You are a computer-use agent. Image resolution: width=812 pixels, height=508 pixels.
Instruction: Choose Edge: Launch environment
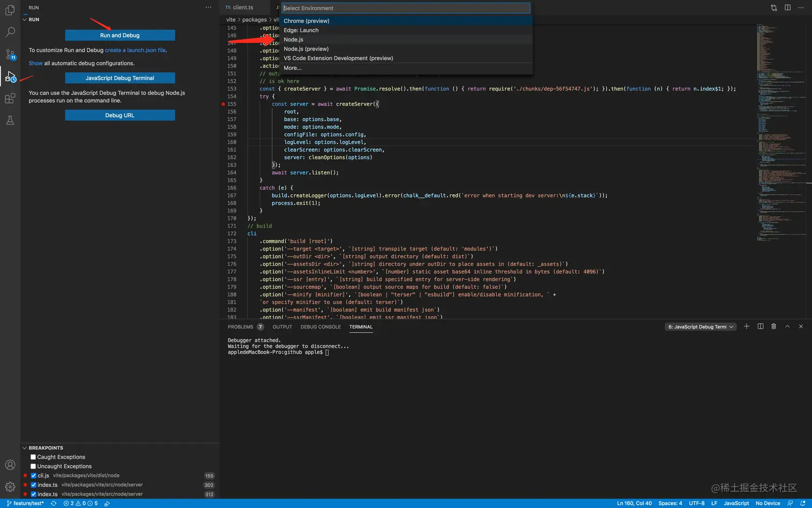click(x=407, y=30)
